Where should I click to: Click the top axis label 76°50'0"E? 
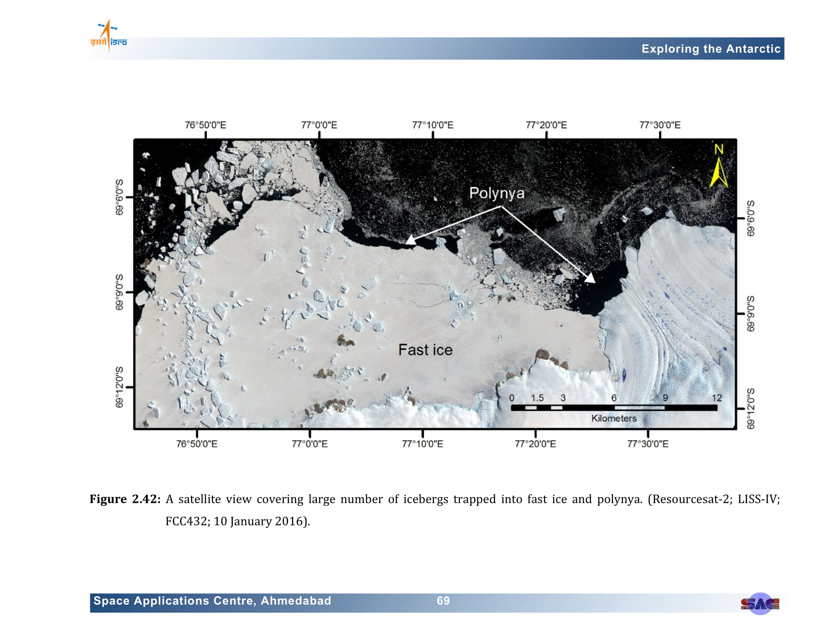[205, 125]
